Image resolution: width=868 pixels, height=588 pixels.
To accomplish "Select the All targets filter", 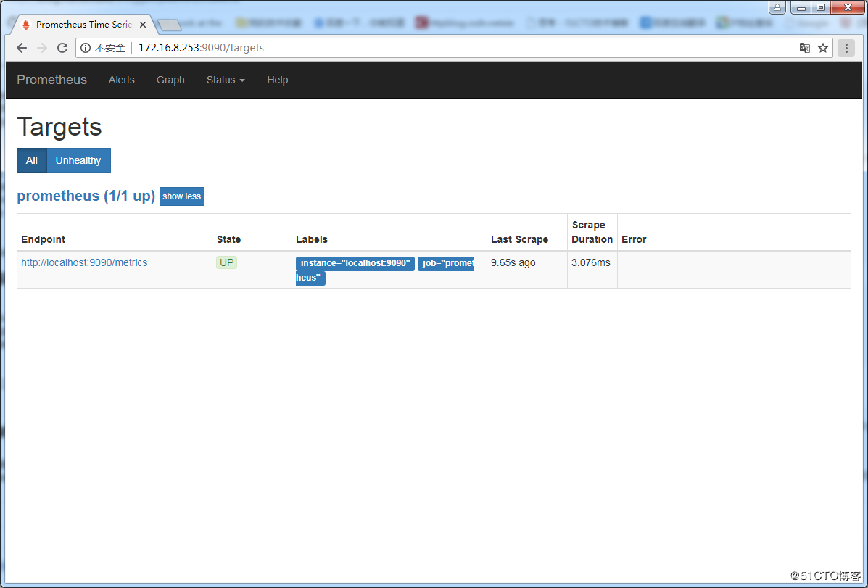I will coord(31,160).
